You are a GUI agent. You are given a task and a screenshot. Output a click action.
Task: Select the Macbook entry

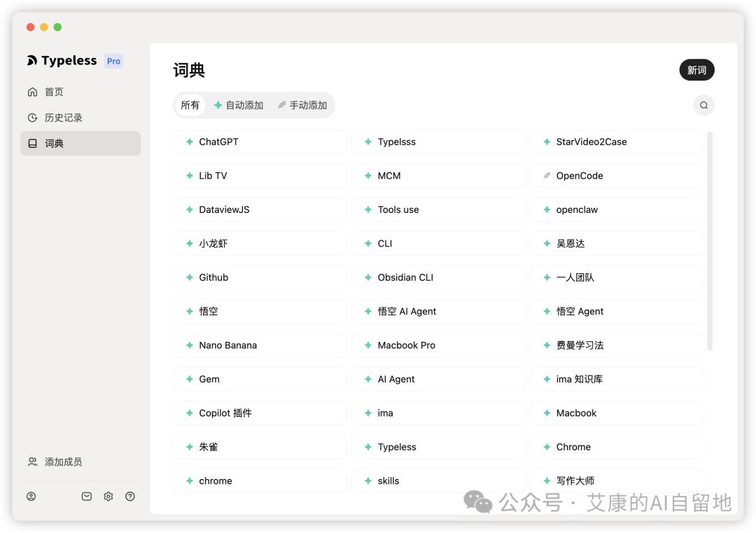point(617,413)
